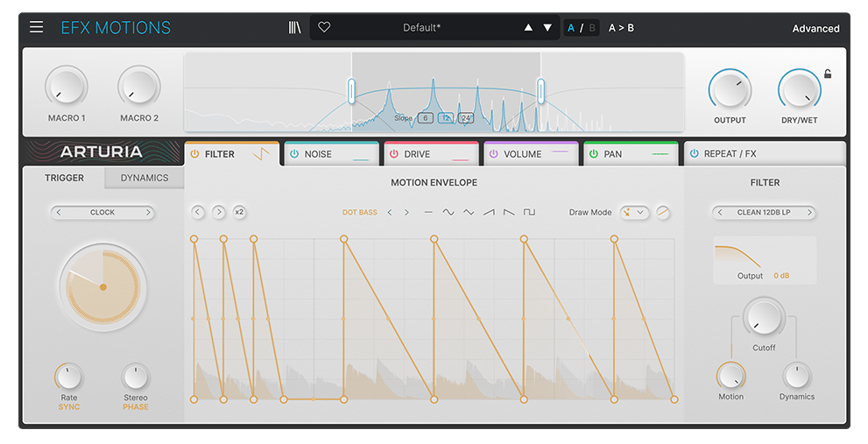This screenshot has height=444, width=868.
Task: Open the preset library browser
Action: pos(294,27)
